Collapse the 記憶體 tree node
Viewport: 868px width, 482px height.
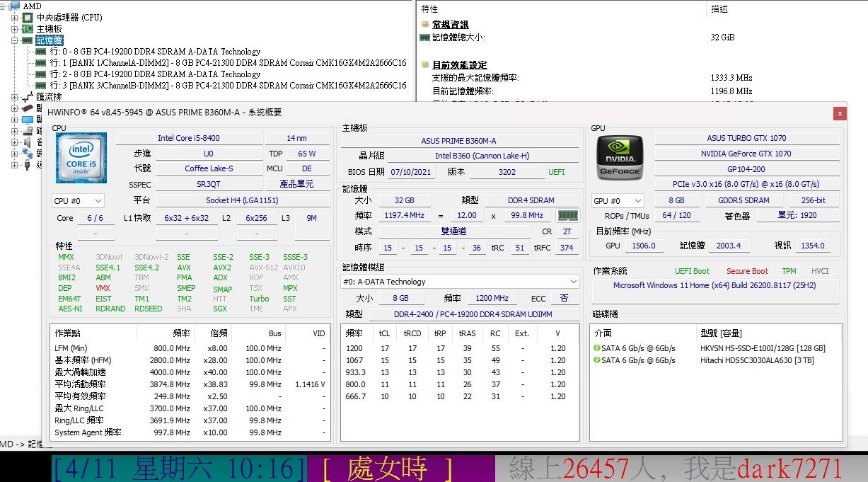pyautogui.click(x=15, y=40)
